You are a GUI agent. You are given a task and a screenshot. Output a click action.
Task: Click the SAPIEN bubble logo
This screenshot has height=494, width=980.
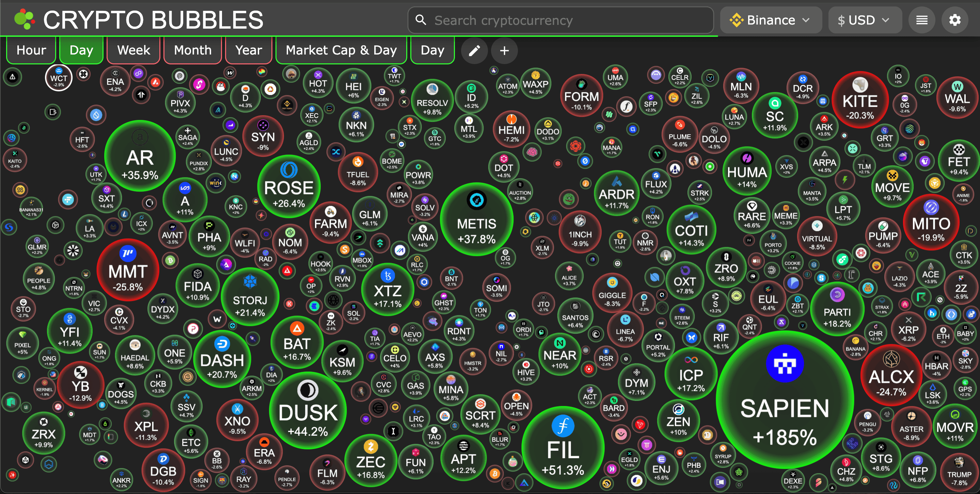tap(785, 363)
